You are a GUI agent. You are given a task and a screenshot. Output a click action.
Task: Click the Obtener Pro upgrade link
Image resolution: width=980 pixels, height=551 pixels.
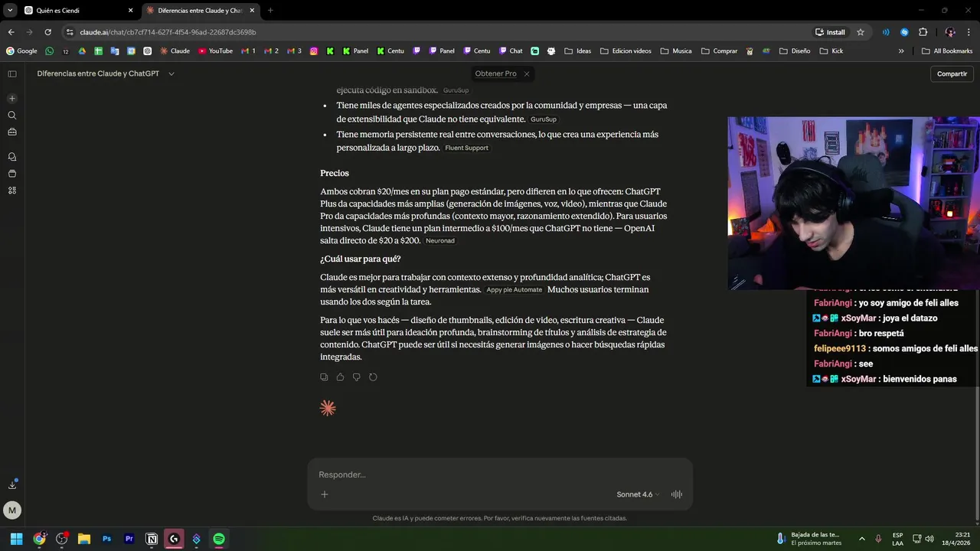pyautogui.click(x=495, y=73)
